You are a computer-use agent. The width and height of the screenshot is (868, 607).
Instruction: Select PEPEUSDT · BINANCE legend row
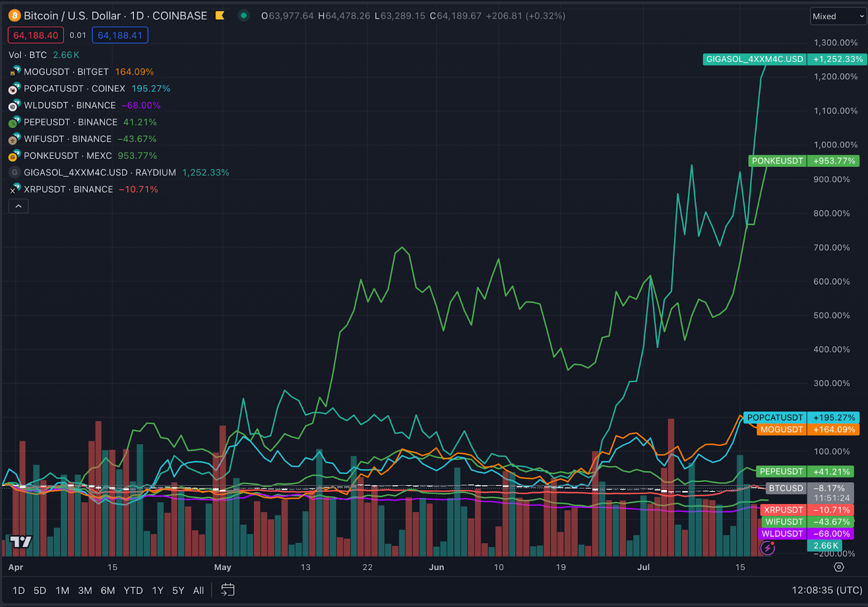coord(83,122)
